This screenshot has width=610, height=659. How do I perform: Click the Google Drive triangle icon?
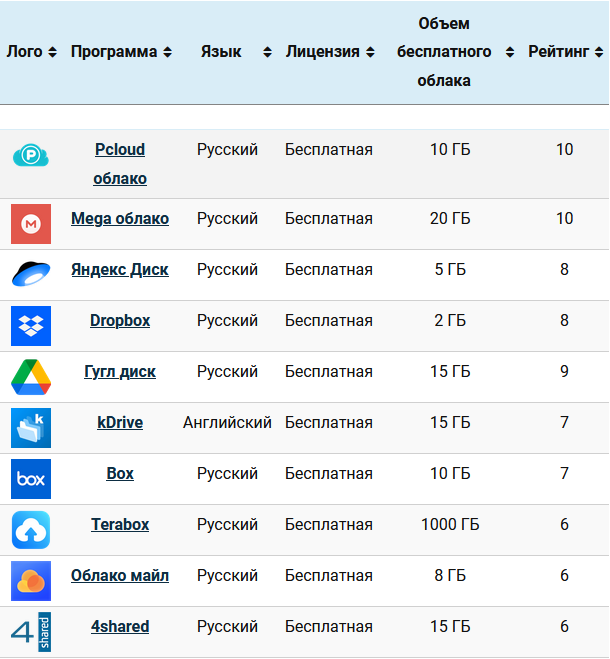tap(31, 377)
